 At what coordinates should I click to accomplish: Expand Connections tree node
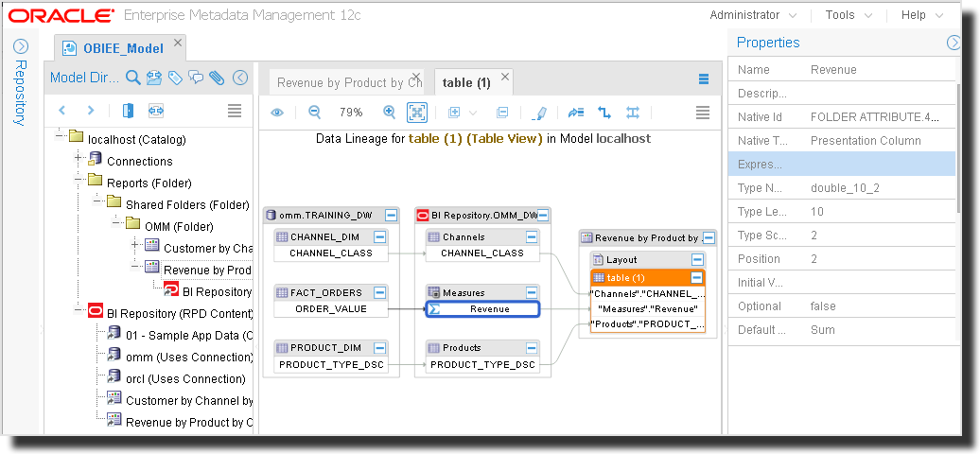[x=79, y=158]
